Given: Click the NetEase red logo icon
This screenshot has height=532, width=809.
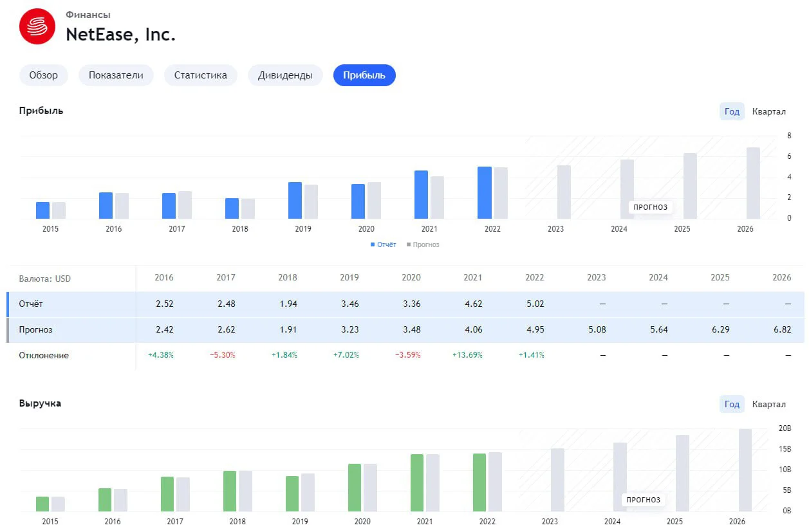Looking at the screenshot, I should pyautogui.click(x=37, y=26).
